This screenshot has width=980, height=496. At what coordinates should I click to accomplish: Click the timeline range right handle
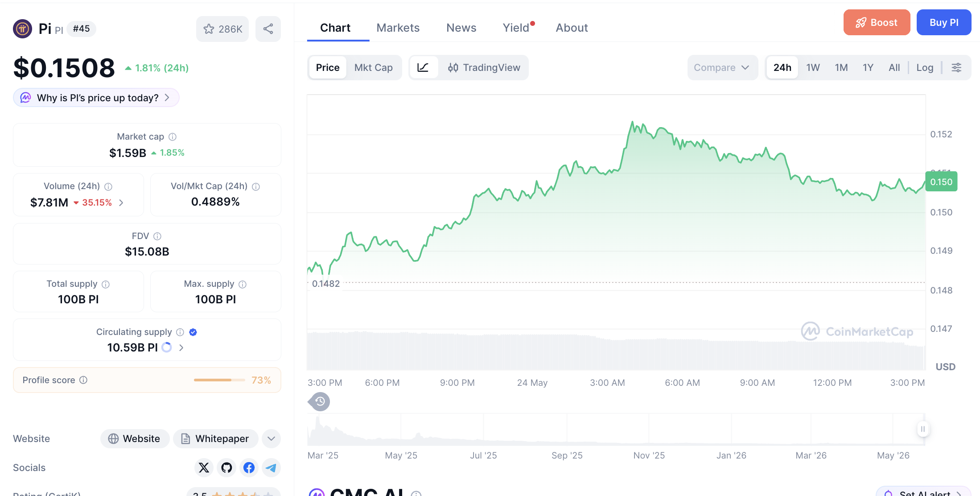[923, 429]
